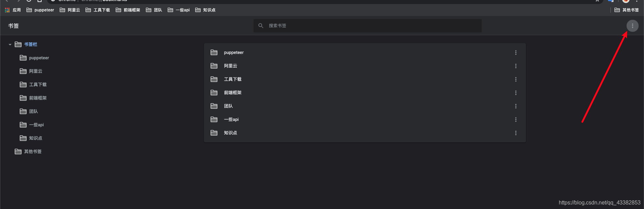Click the 团队 folder icon in list
This screenshot has height=209, width=644.
214,106
